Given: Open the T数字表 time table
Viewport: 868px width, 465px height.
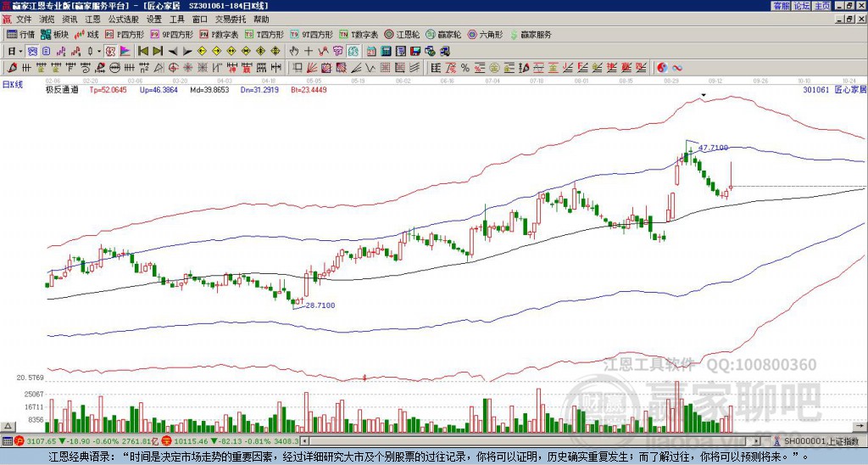Looking at the screenshot, I should pyautogui.click(x=359, y=34).
